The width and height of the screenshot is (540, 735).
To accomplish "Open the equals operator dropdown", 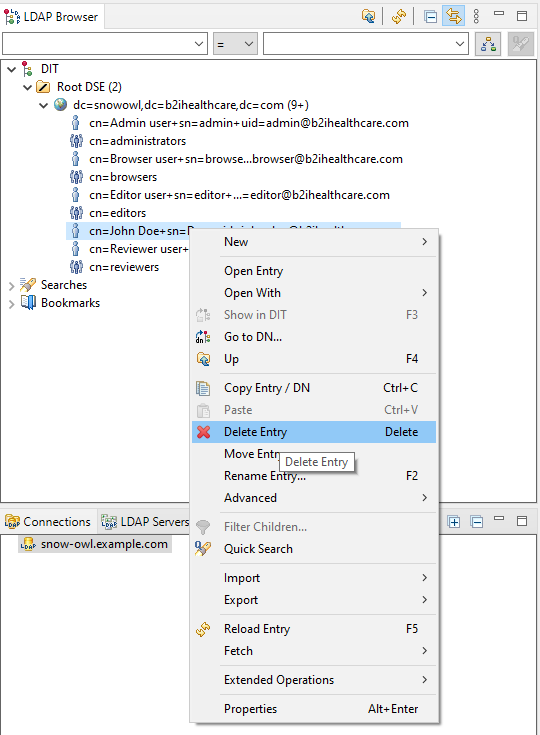I will point(235,44).
